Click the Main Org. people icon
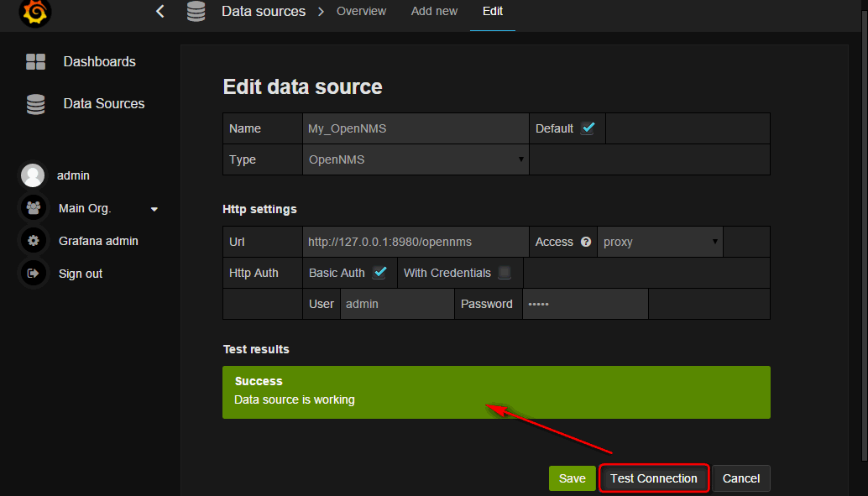 pos(34,208)
